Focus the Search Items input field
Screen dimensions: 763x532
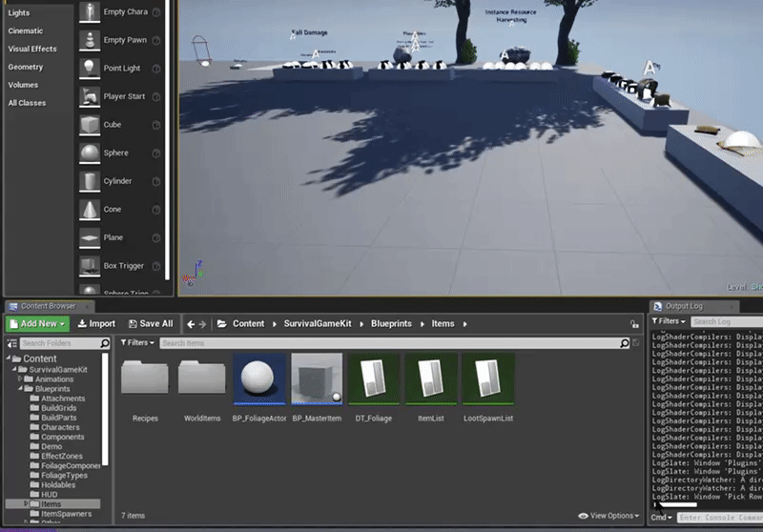click(390, 343)
